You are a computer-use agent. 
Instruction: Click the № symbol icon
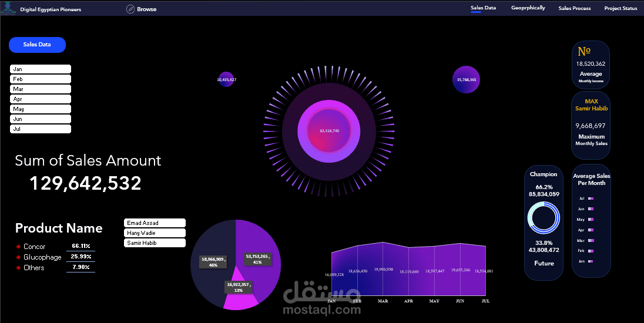584,51
